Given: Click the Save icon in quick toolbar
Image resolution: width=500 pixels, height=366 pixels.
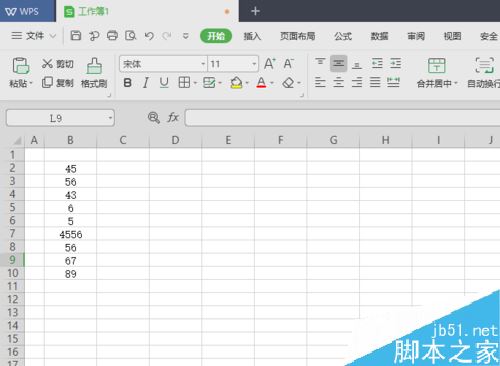Looking at the screenshot, I should tap(76, 35).
